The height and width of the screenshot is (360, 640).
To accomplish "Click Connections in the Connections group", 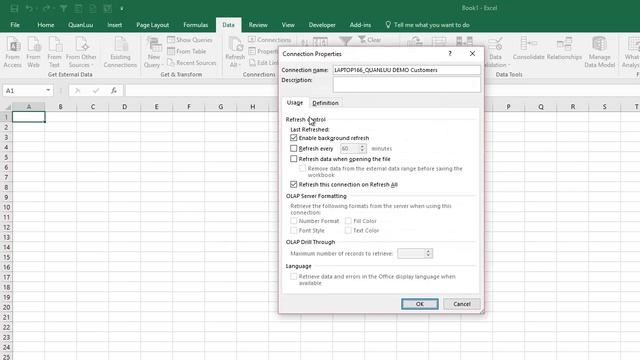I will (x=269, y=40).
